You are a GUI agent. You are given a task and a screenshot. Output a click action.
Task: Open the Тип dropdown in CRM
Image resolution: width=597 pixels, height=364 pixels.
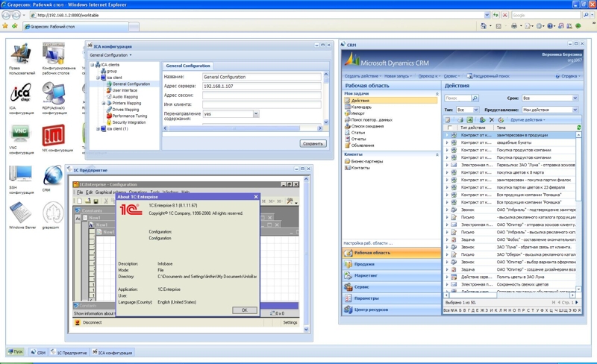point(475,110)
